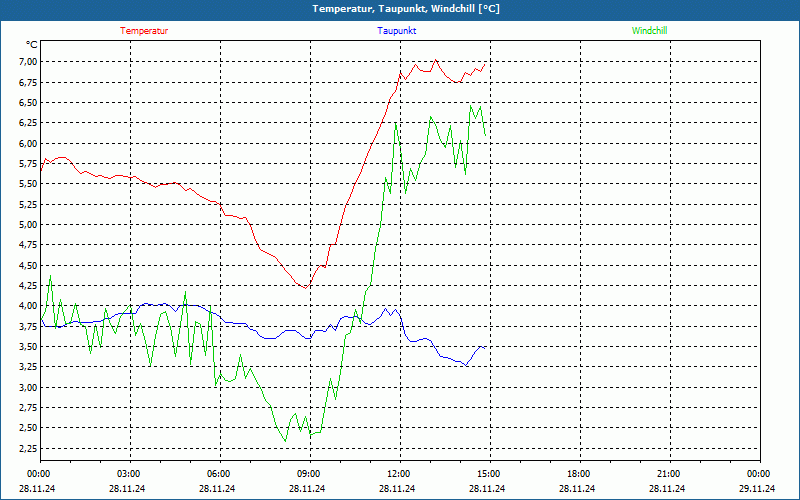This screenshot has height=500, width=800.
Task: Select the 2,25 y-axis value
Action: pyautogui.click(x=29, y=448)
